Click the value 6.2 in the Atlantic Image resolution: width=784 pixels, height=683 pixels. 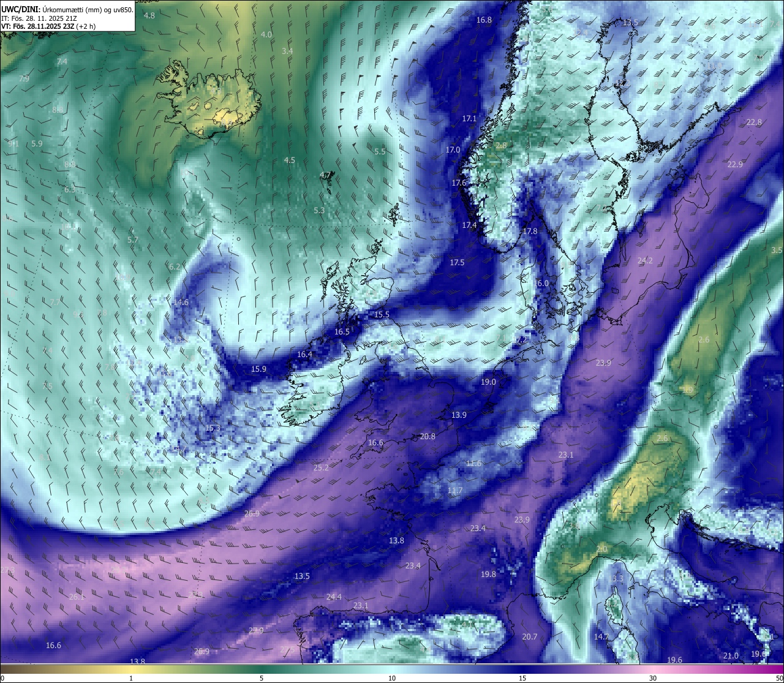point(175,267)
